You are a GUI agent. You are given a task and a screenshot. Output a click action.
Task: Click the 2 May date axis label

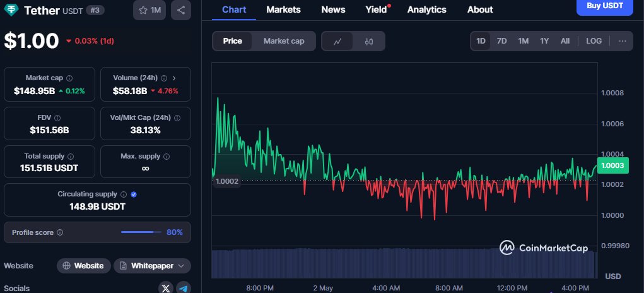[323, 288]
